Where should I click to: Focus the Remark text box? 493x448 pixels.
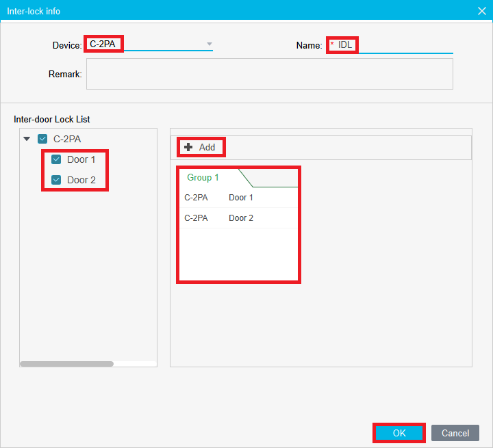click(x=269, y=74)
